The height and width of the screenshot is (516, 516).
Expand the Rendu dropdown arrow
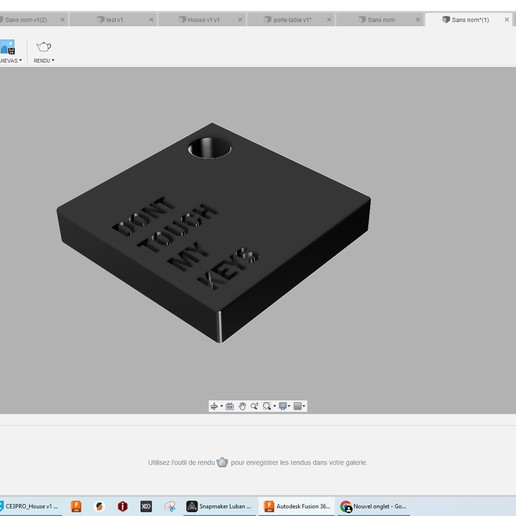pos(53,60)
